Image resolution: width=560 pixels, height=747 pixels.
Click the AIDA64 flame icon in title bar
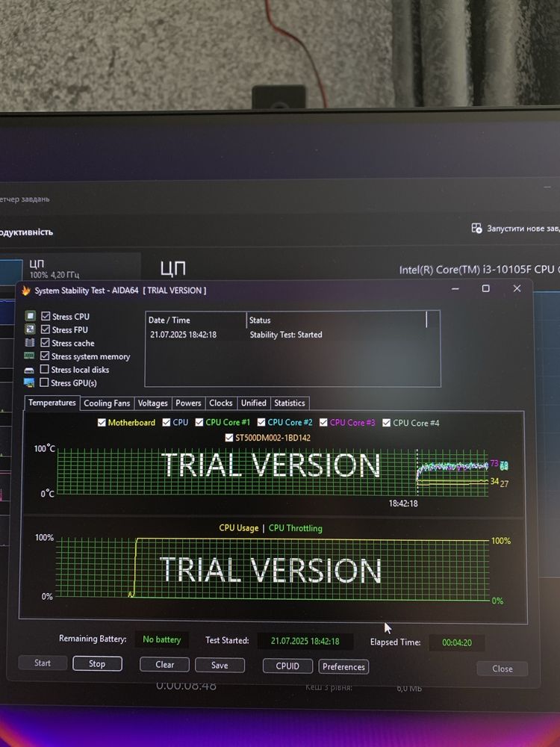[25, 290]
